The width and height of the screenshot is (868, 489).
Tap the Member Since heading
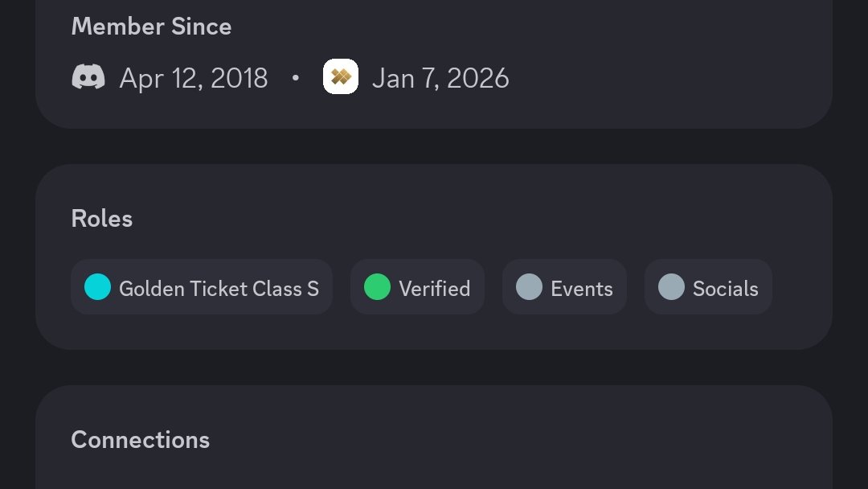point(151,27)
